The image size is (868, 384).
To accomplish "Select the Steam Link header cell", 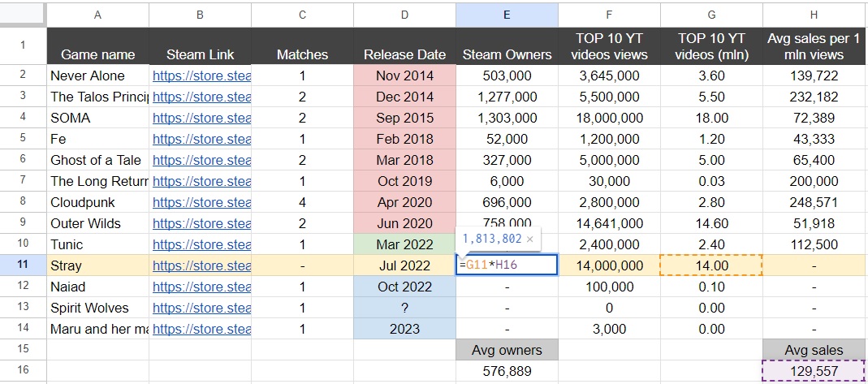I will [x=200, y=46].
